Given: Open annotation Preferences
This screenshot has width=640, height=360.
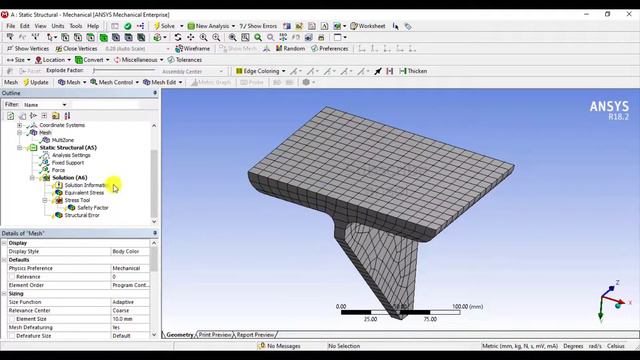Looking at the screenshot, I should tap(330, 48).
